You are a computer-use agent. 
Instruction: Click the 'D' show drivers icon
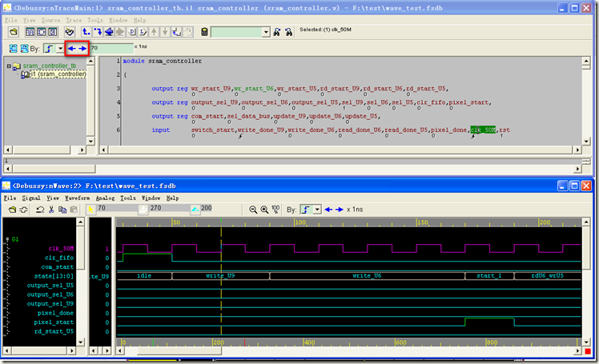(x=132, y=32)
